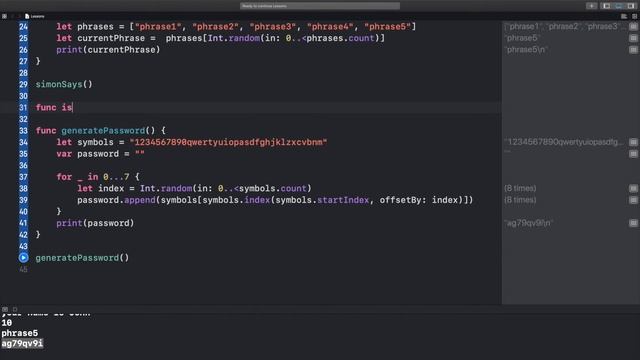Click the generatePassword function name on line 33
This screenshot has width=640, height=360.
pyautogui.click(x=103, y=131)
